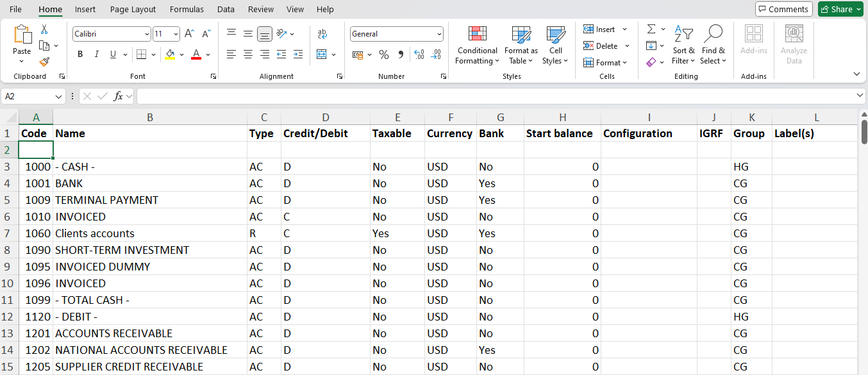Viewport: 868px width, 375px height.
Task: Click the Find & Select magnifier
Action: [713, 45]
